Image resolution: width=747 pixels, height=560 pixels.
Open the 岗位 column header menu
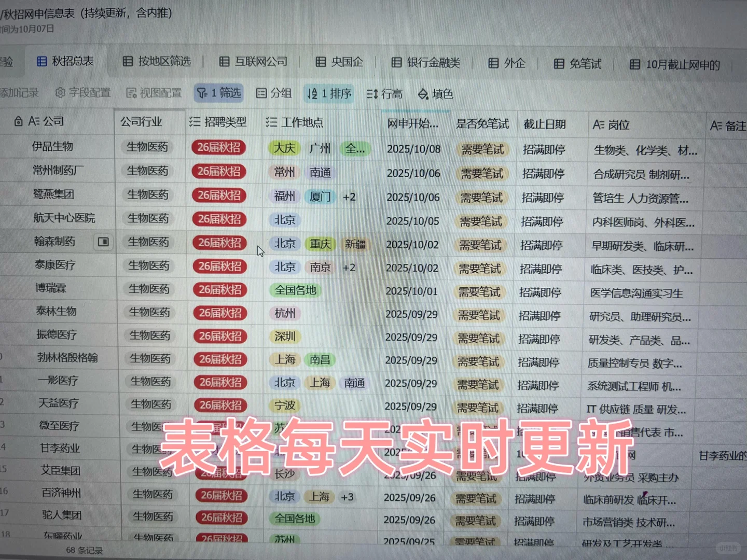point(611,125)
